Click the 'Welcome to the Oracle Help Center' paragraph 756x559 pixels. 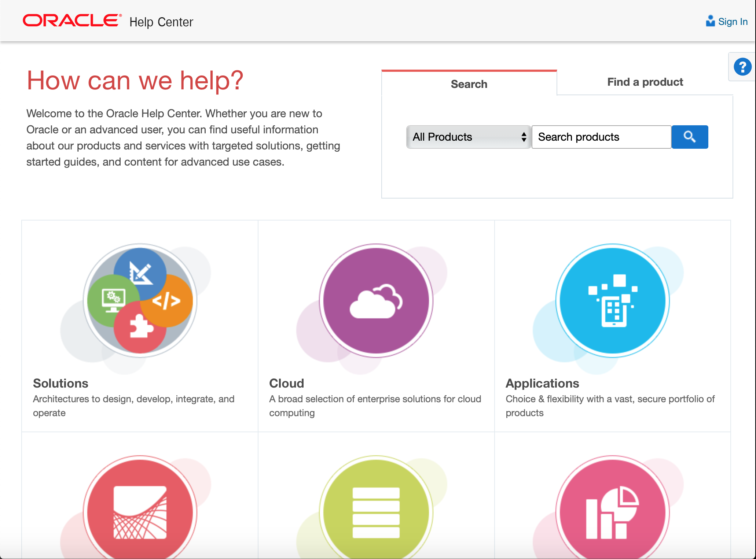pos(183,137)
